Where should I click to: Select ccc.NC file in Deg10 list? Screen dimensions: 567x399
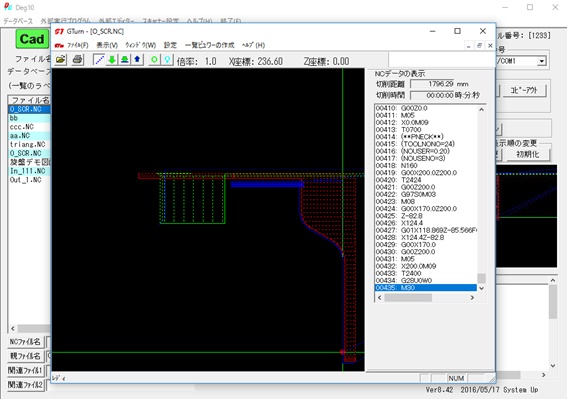29,127
